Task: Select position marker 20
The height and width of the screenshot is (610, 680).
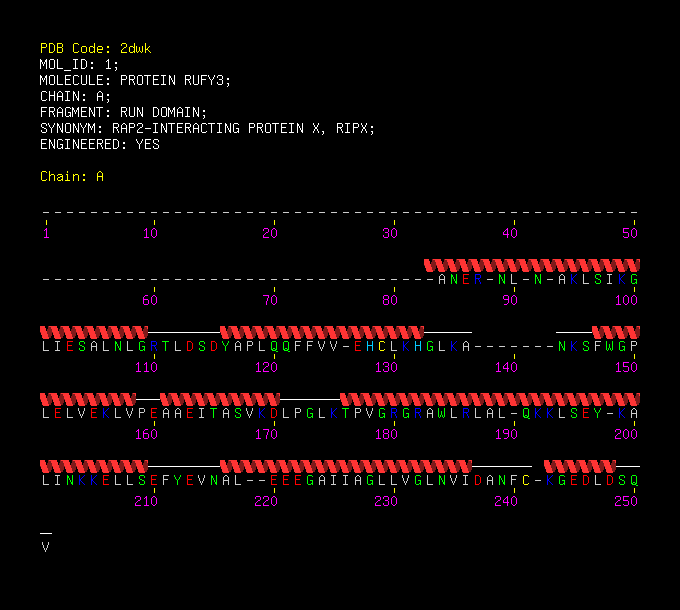Action: (270, 233)
